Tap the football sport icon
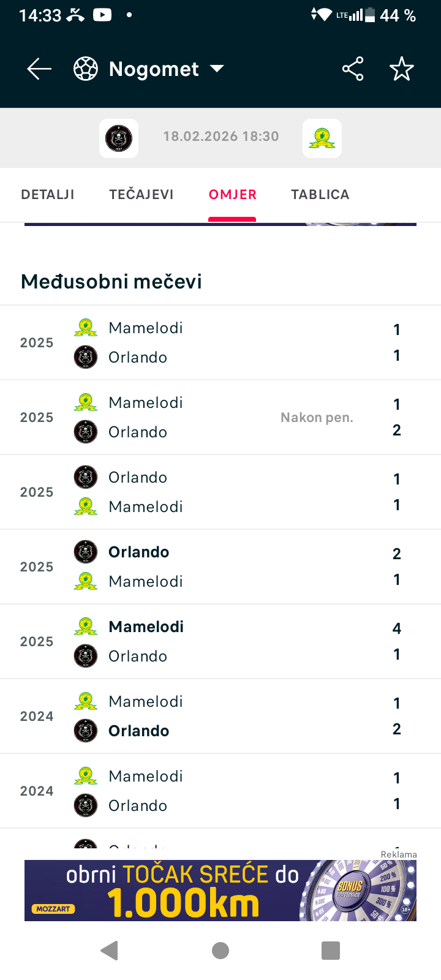 point(86,69)
